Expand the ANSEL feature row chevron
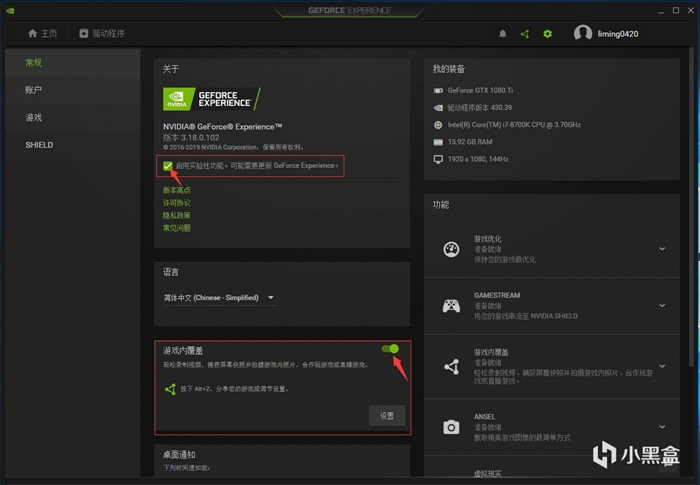The width and height of the screenshot is (700, 485). click(662, 427)
